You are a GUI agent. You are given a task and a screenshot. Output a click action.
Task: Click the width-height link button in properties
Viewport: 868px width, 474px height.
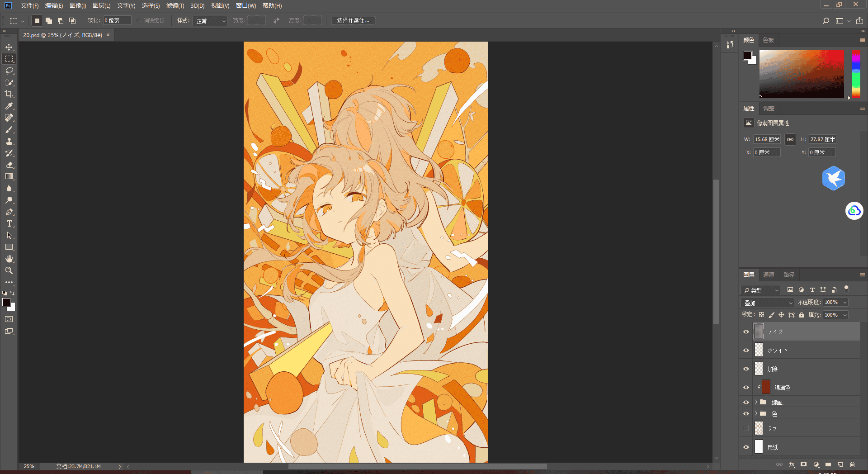coord(790,139)
